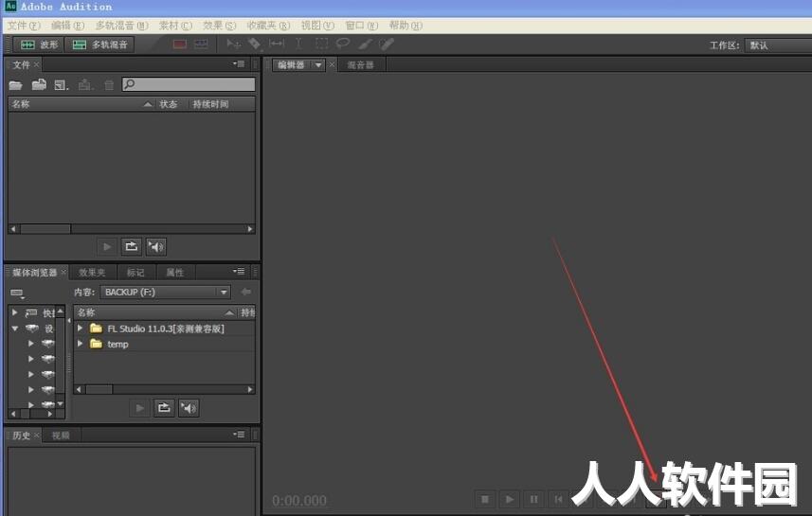
Task: Toggle the red spectral frequency display icon
Action: 180,44
